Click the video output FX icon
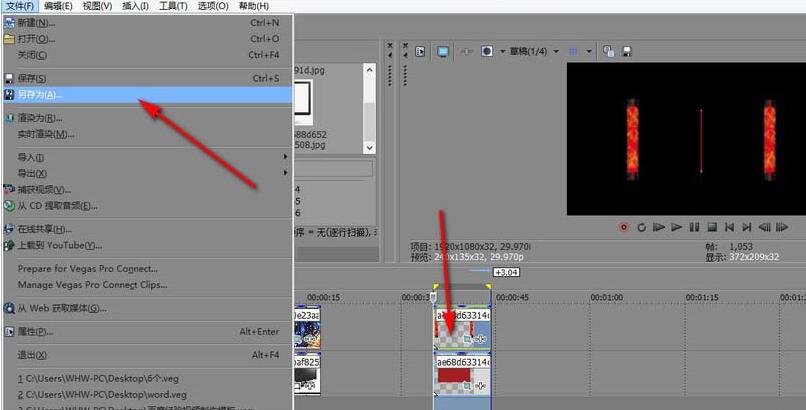The image size is (806, 410). click(467, 51)
